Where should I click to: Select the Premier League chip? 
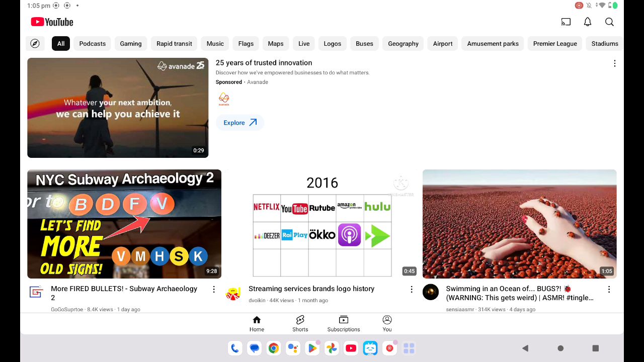[x=555, y=44]
